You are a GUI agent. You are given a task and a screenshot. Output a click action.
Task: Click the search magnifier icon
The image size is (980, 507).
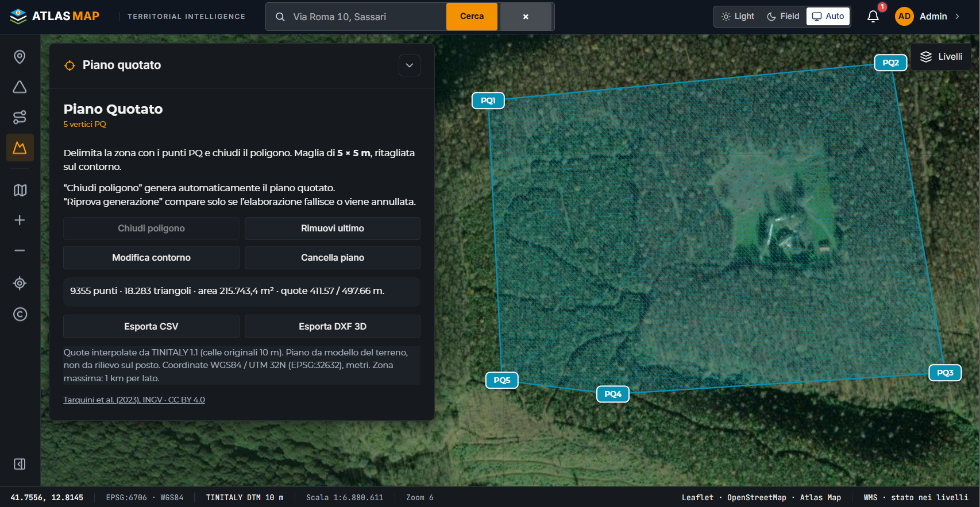pyautogui.click(x=280, y=17)
